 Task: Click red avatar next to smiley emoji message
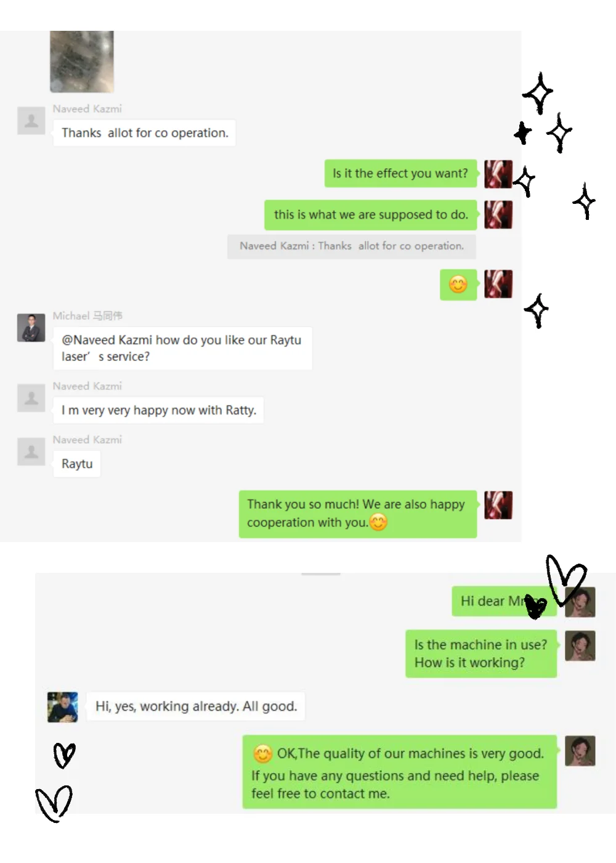pyautogui.click(x=498, y=284)
